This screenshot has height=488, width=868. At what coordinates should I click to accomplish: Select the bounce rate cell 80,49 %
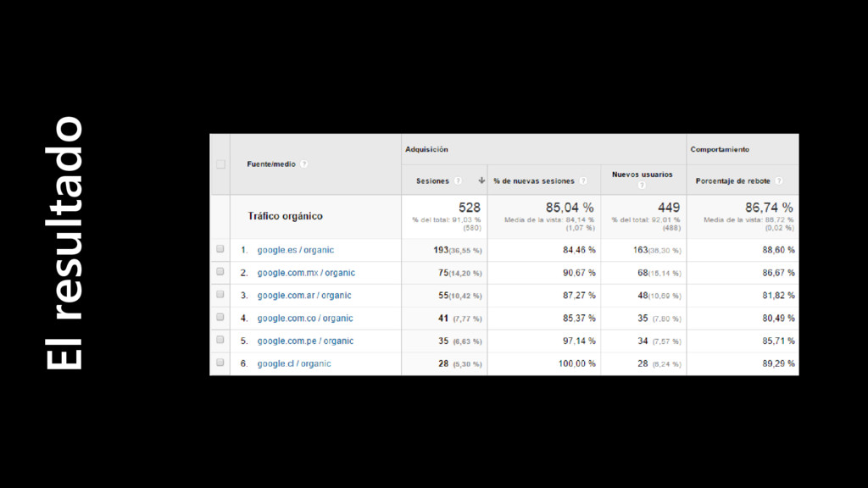(x=778, y=319)
